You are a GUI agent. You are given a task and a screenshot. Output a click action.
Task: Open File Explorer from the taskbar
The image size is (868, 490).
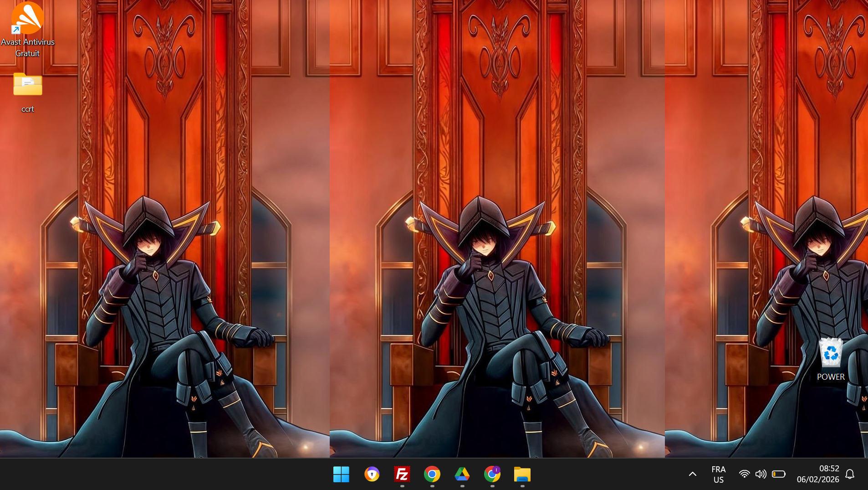[522, 475]
